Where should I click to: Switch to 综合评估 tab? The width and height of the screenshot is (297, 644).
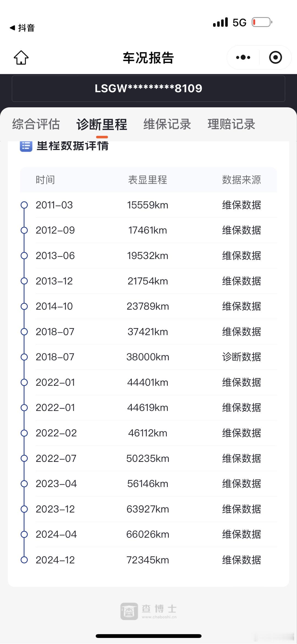pos(36,124)
